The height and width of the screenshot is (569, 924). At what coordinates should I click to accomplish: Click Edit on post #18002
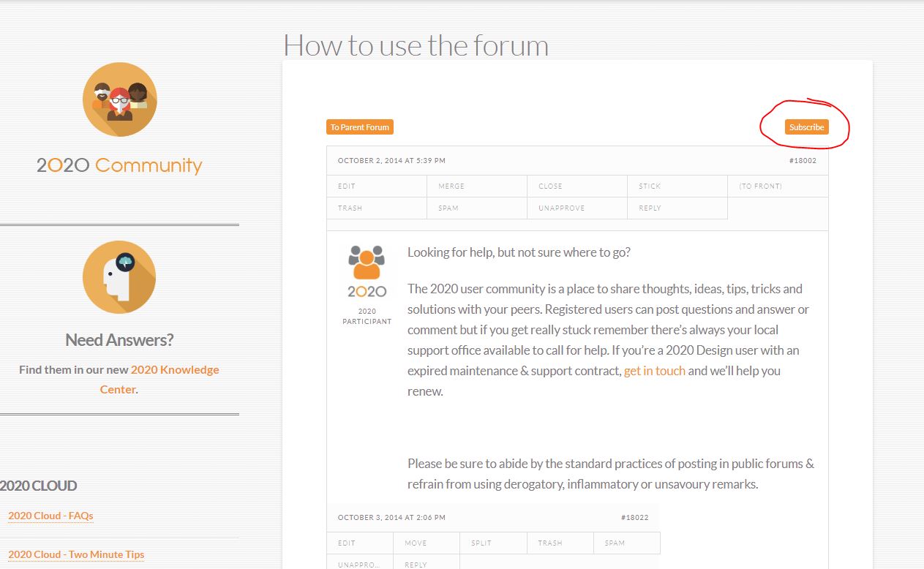pos(347,186)
